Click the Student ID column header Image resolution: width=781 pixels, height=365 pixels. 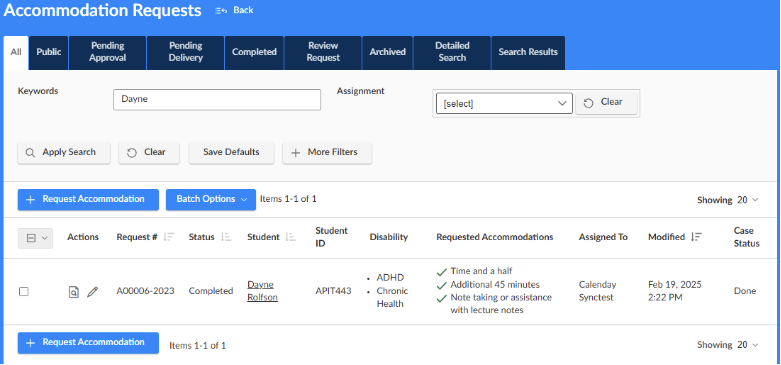tap(332, 237)
